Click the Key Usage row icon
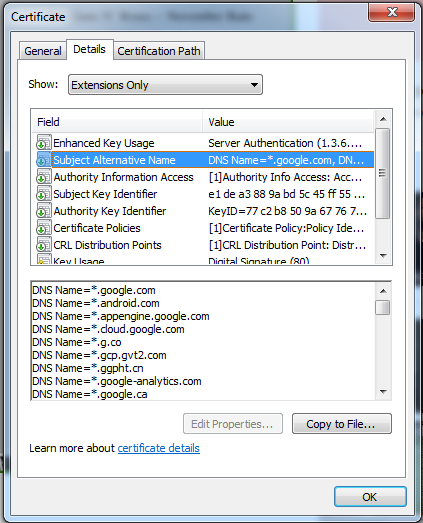The height and width of the screenshot is (523, 423). point(44,259)
